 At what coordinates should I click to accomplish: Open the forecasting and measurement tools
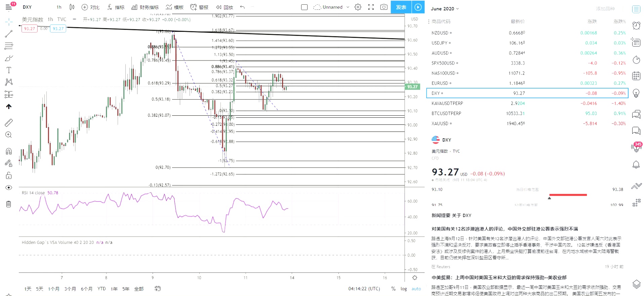pos(9,94)
